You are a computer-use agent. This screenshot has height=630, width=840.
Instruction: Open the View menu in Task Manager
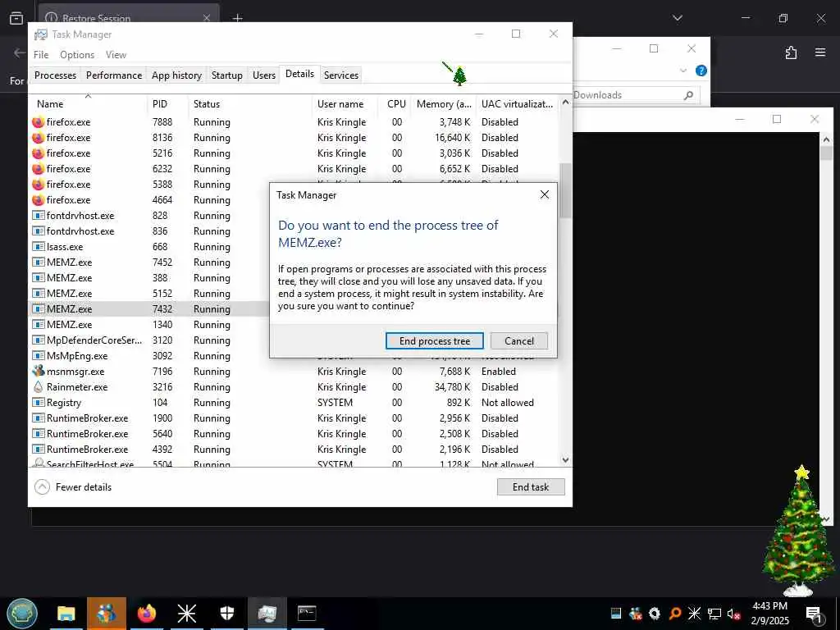[116, 55]
